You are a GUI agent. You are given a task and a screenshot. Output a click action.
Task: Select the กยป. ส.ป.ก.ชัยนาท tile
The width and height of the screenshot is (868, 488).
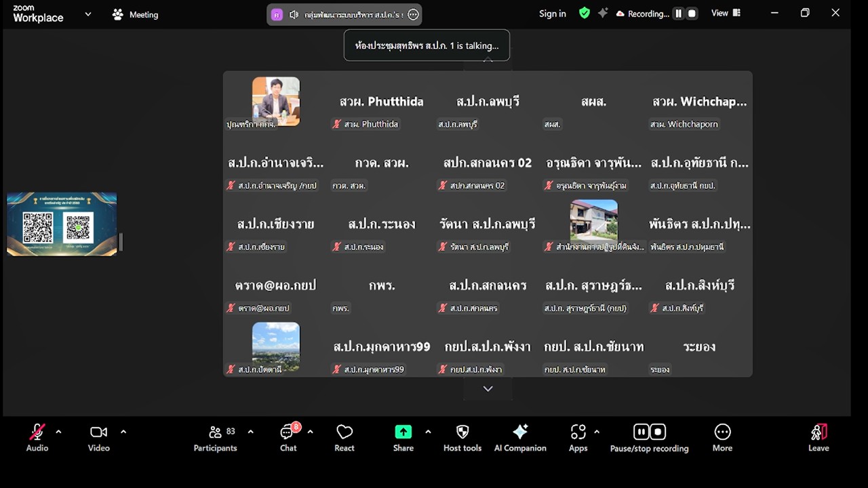(594, 347)
